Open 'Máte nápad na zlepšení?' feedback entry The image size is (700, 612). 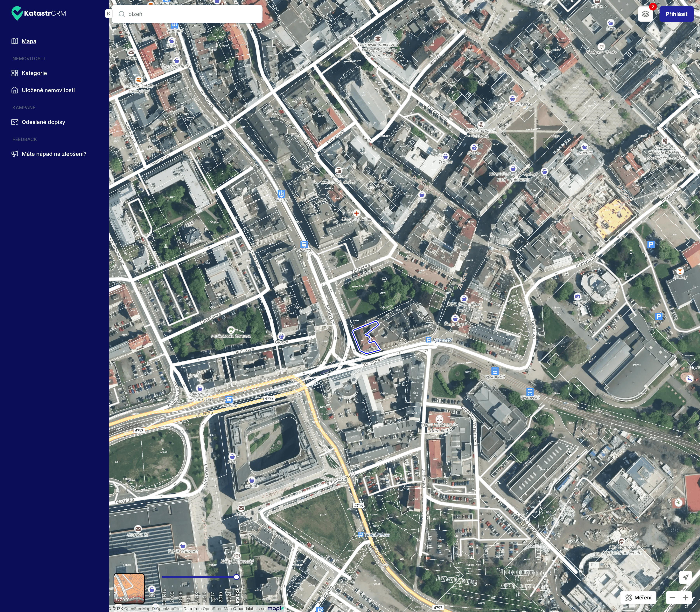pyautogui.click(x=54, y=154)
